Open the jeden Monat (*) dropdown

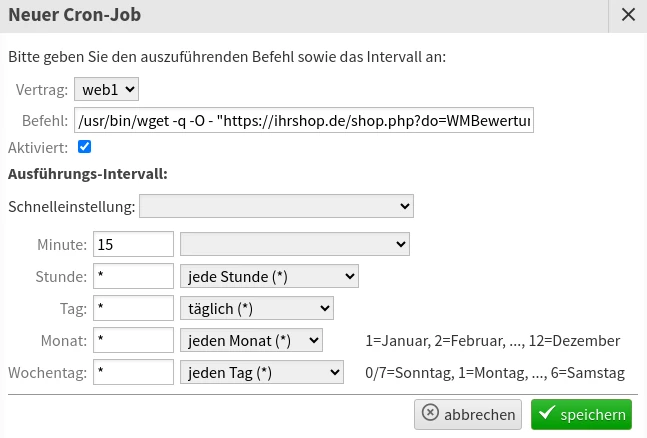(251, 341)
